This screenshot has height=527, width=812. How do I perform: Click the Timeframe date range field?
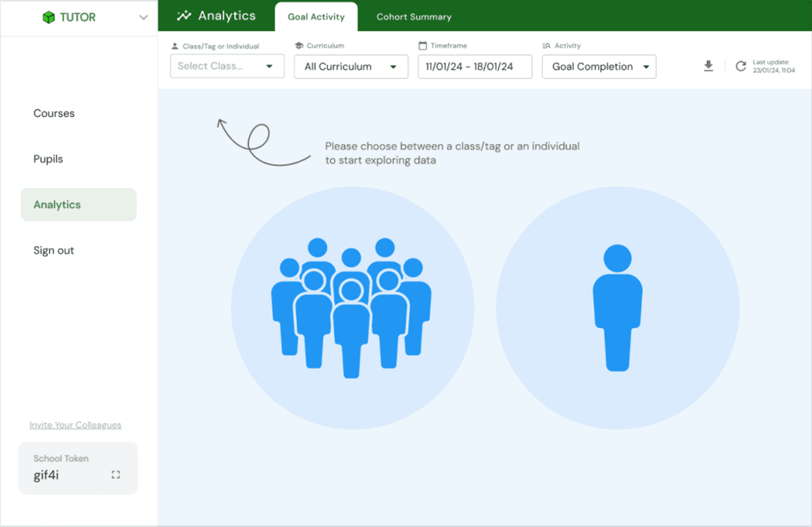(475, 67)
